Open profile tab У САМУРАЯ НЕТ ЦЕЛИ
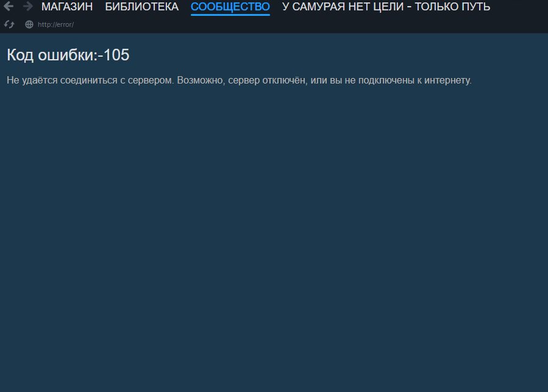Viewport: 548px width, 392px height. pos(386,7)
